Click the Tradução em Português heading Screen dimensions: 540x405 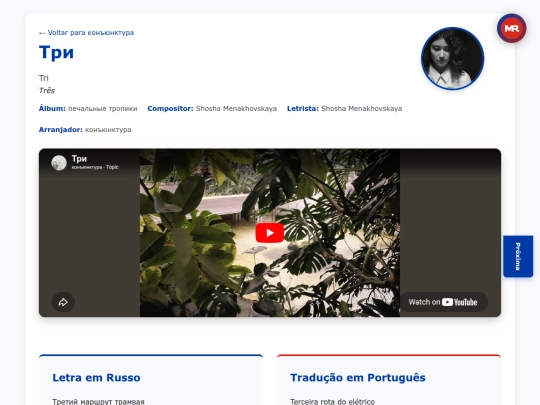[x=358, y=378]
